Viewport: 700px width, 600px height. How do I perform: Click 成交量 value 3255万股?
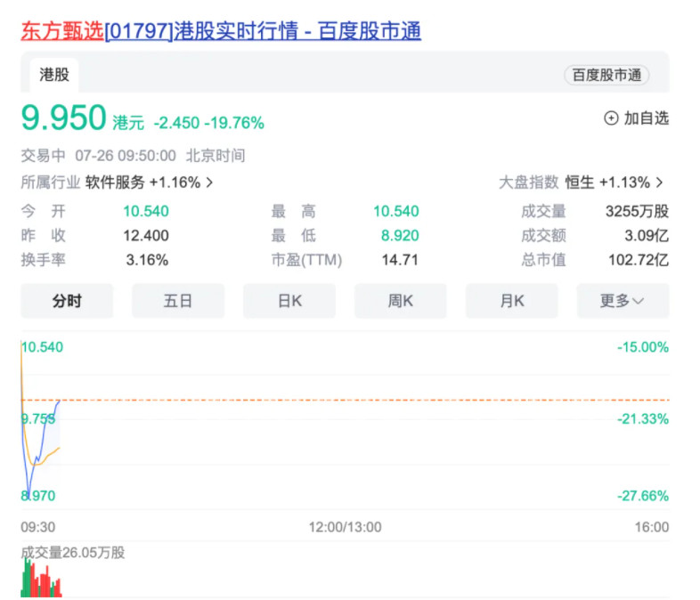tap(637, 211)
